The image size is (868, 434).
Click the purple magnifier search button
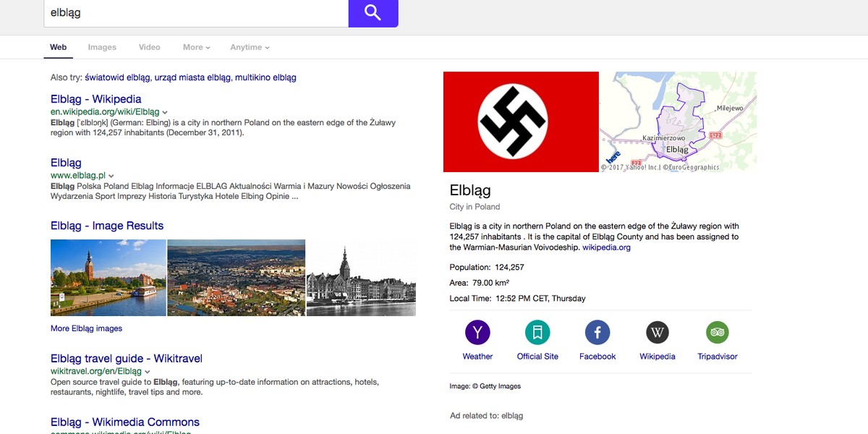373,12
